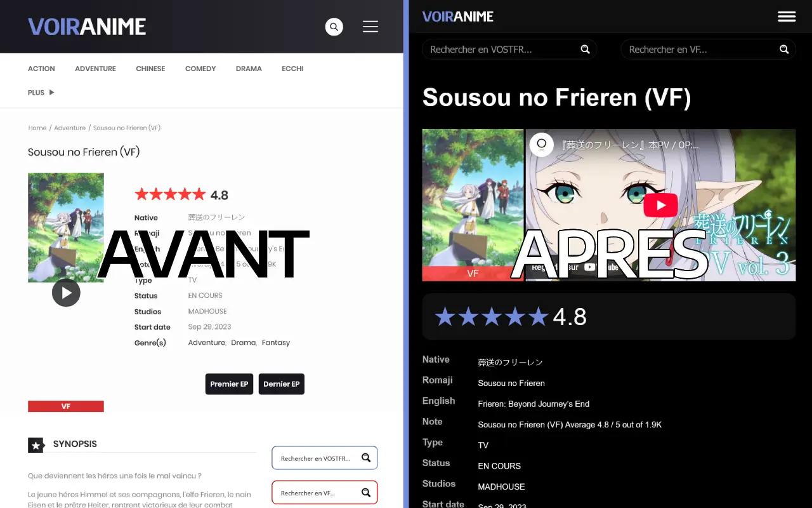Select the COMEDY genre menu item
Image resolution: width=812 pixels, height=508 pixels.
point(200,69)
